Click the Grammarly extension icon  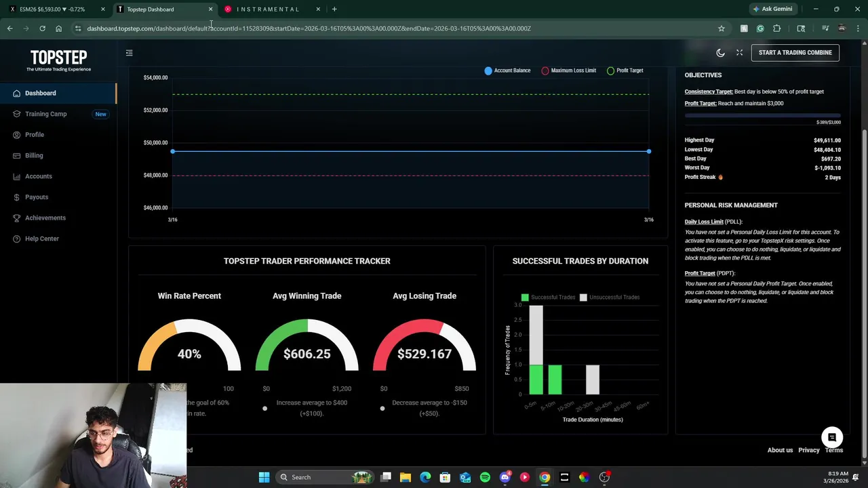[x=760, y=28]
